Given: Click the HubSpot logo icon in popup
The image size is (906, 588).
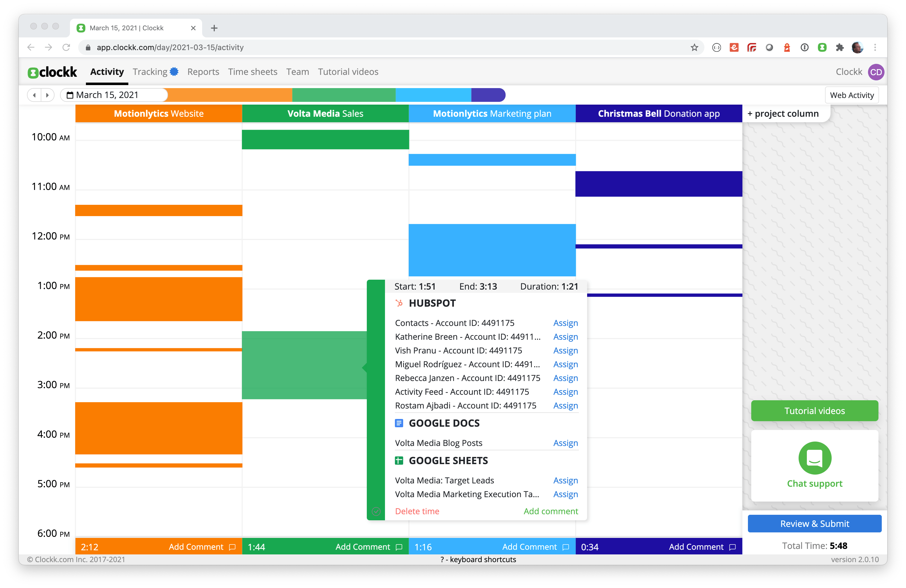Looking at the screenshot, I should [399, 303].
